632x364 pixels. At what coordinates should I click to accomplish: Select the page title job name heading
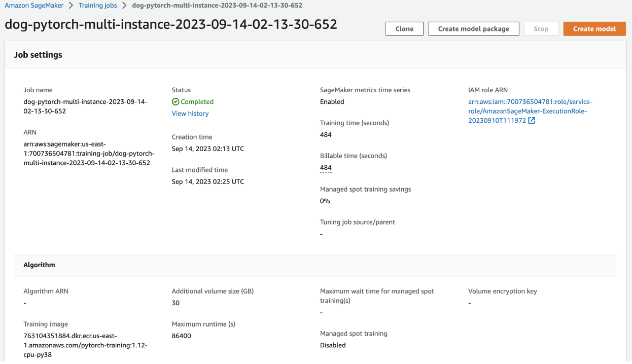pyautogui.click(x=171, y=23)
